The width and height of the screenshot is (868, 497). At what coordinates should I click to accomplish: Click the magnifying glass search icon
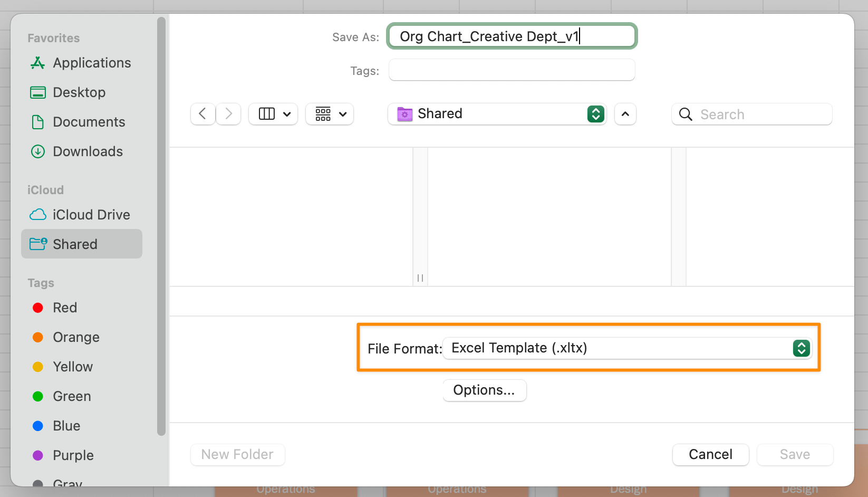[x=686, y=114]
